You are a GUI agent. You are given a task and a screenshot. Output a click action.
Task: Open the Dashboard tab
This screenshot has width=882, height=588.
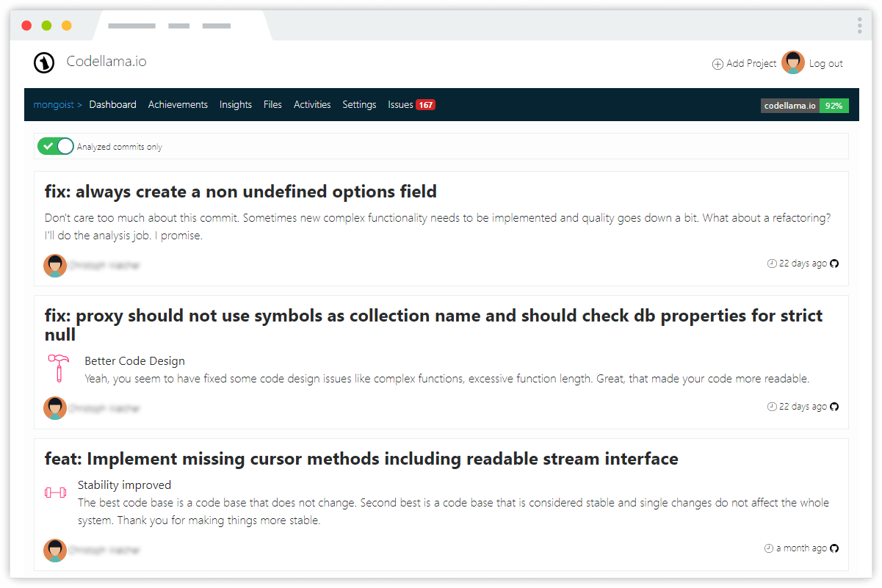[x=113, y=105]
